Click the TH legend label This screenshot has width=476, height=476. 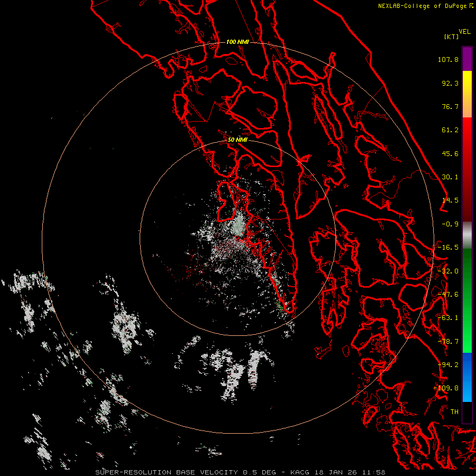pyautogui.click(x=454, y=412)
